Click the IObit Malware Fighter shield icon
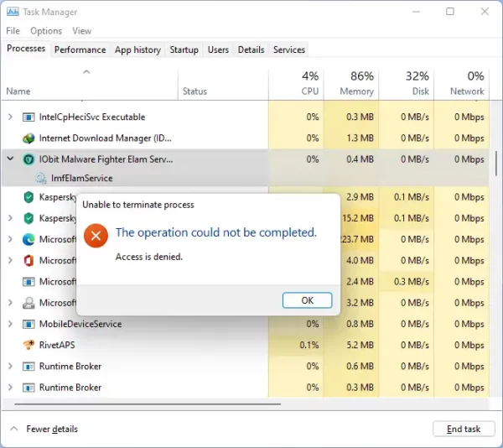 pyautogui.click(x=29, y=159)
